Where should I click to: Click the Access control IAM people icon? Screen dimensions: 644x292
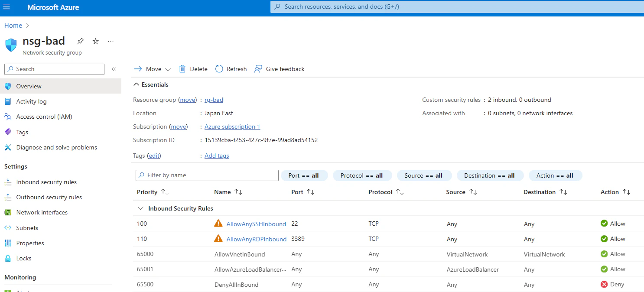coord(8,117)
